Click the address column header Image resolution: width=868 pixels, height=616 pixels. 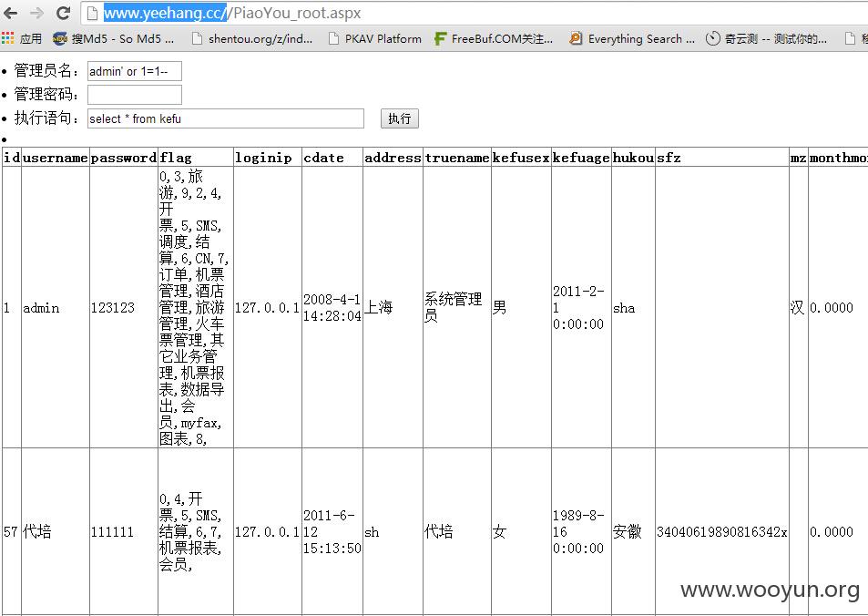[x=393, y=158]
